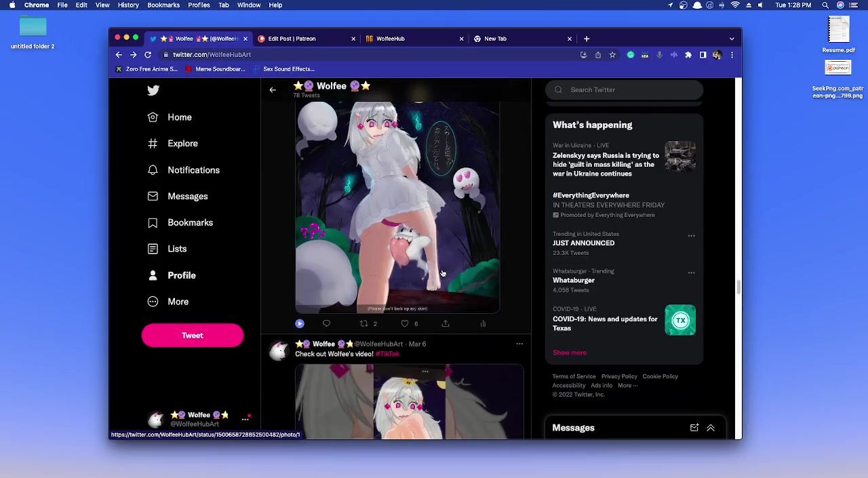The height and width of the screenshot is (478, 868).
Task: Click the reply icon under the tweet
Action: [x=326, y=323]
